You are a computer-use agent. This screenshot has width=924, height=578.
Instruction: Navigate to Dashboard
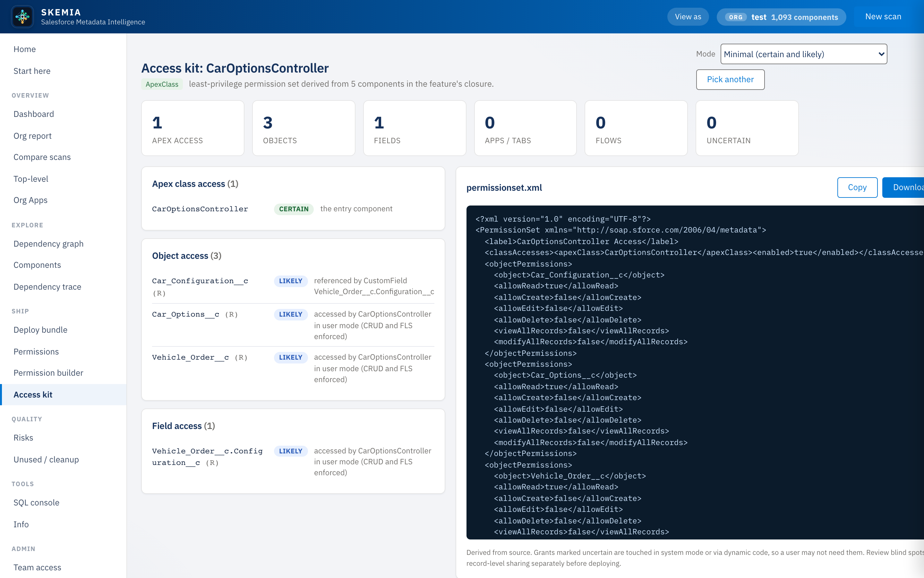(x=64, y=114)
